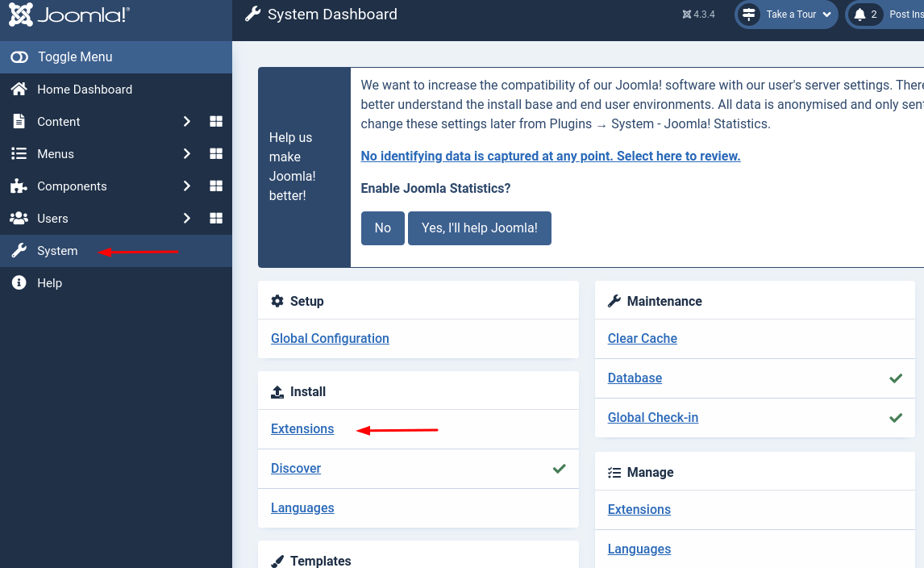924x568 pixels.
Task: Click the Toggle Menu label
Action: pos(75,57)
